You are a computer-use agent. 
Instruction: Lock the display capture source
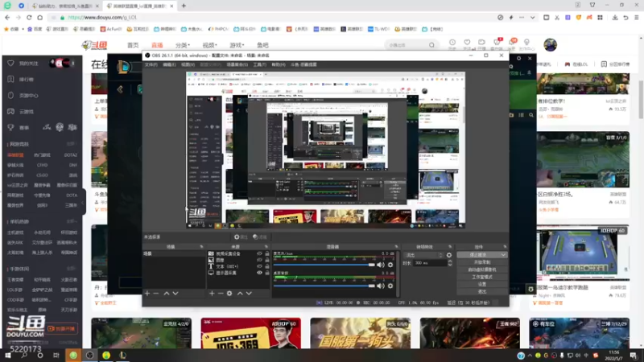(x=267, y=273)
